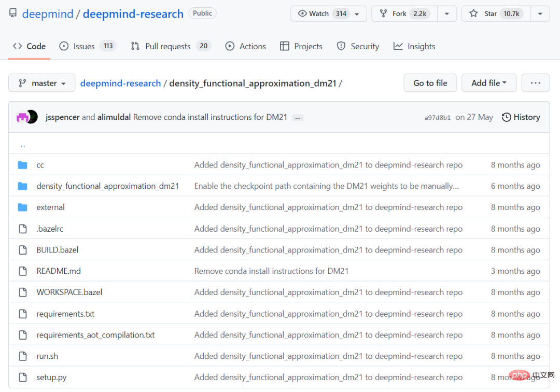560x392 pixels.
Task: Open the requirements_aot_compilation.txt file
Action: pos(95,335)
